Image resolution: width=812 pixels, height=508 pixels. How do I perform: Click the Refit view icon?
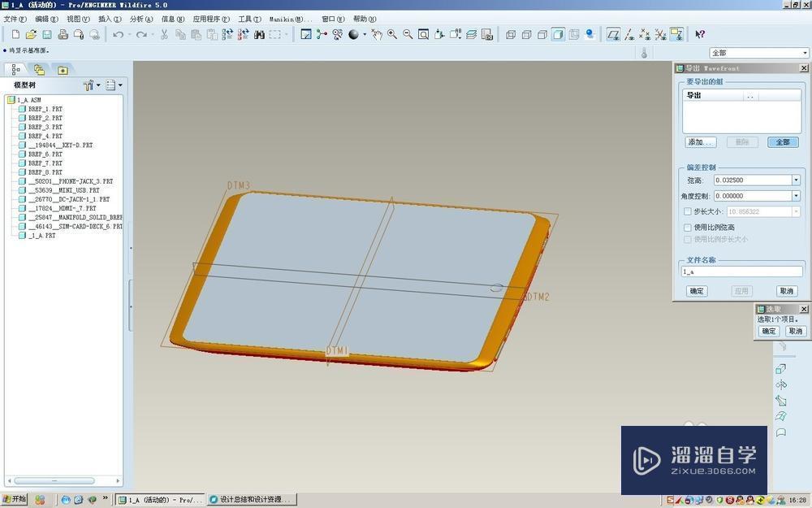coord(423,34)
